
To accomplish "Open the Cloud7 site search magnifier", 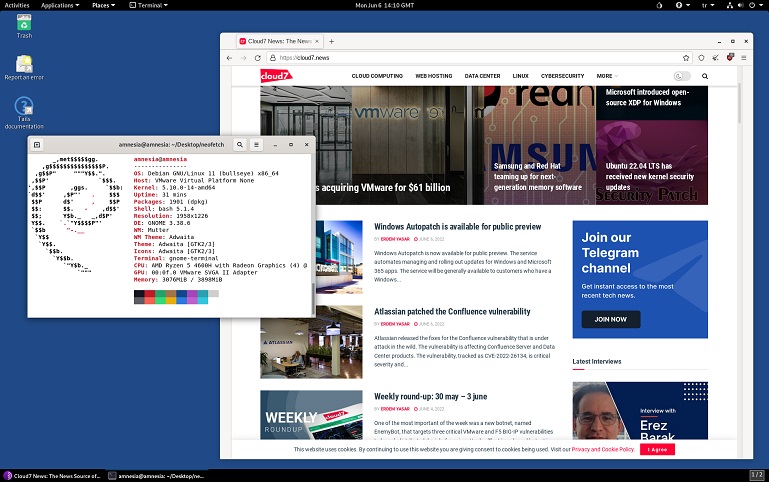I will click(705, 76).
